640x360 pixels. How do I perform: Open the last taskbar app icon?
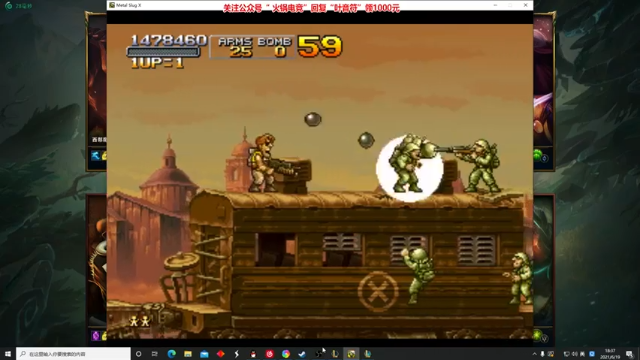click(368, 354)
